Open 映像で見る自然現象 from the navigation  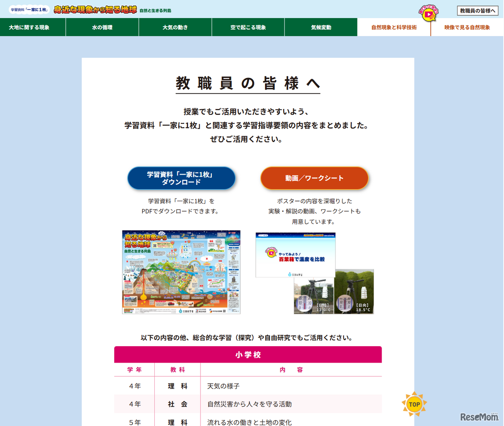(467, 27)
